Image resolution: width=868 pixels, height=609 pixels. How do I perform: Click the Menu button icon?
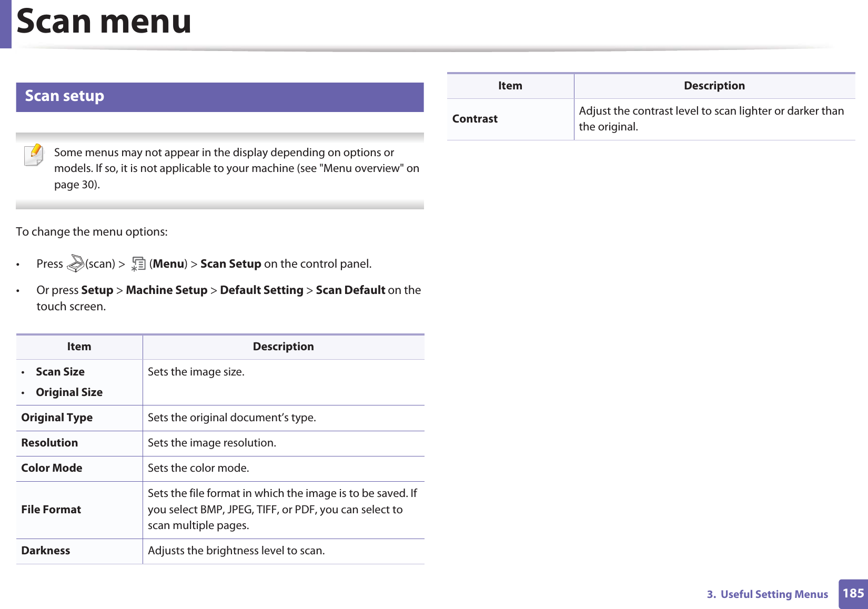tap(138, 263)
